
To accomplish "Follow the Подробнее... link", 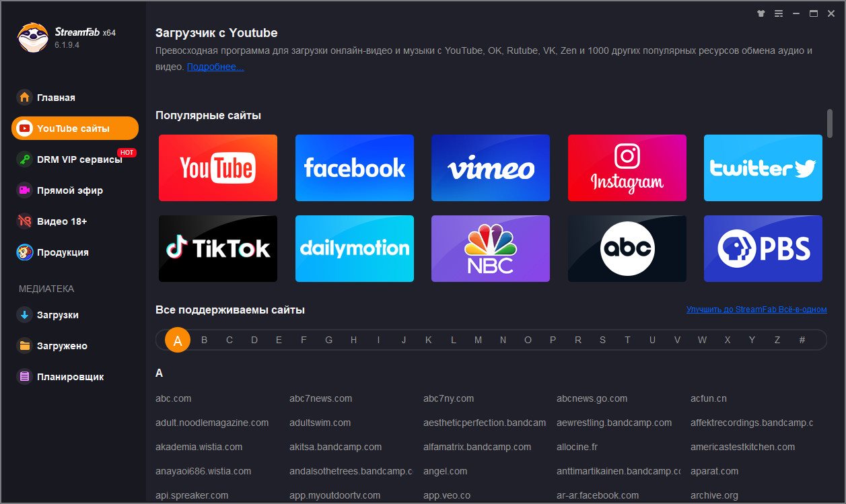I will (x=215, y=67).
